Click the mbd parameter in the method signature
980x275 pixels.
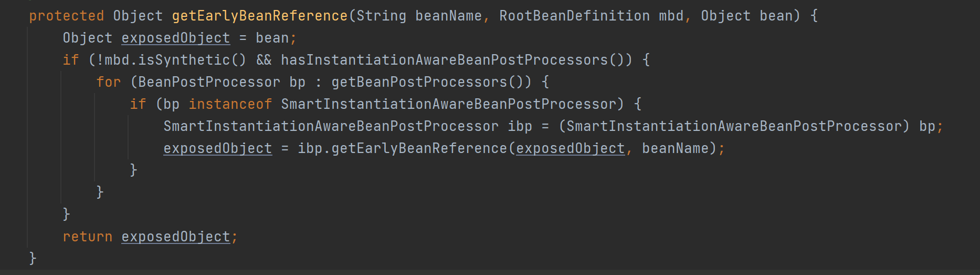point(671,16)
